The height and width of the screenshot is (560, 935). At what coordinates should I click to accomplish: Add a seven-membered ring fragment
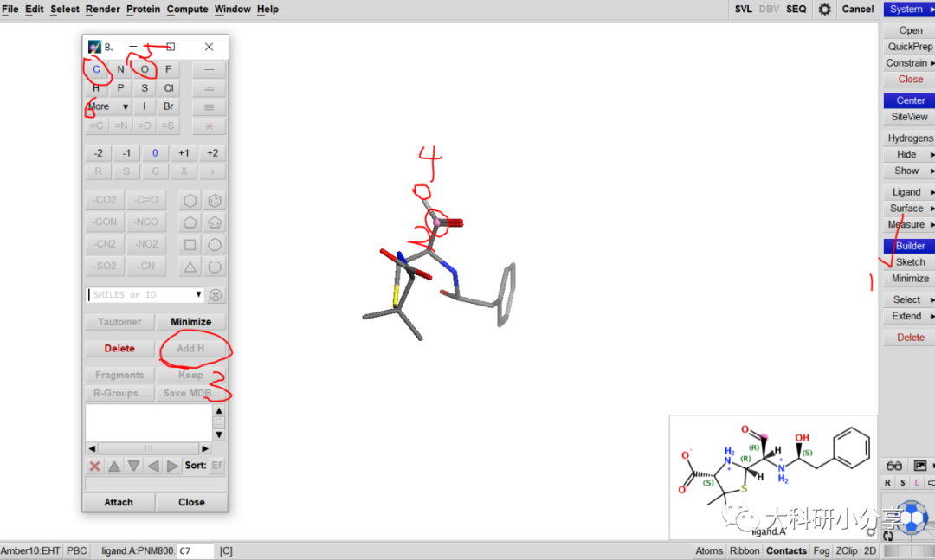point(215,245)
